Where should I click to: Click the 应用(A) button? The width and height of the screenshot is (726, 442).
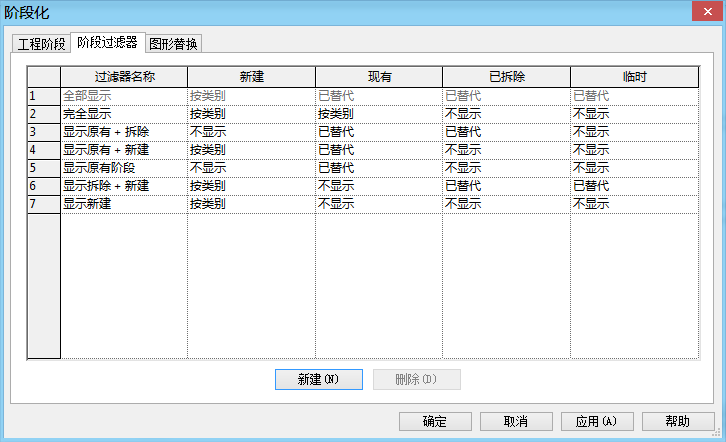(x=597, y=422)
